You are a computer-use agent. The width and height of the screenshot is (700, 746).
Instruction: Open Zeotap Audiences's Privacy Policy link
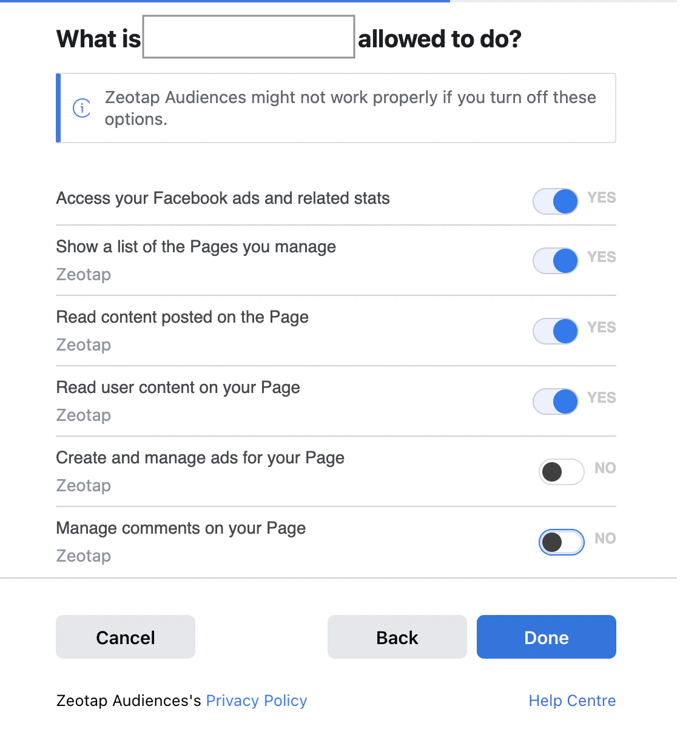pos(257,701)
